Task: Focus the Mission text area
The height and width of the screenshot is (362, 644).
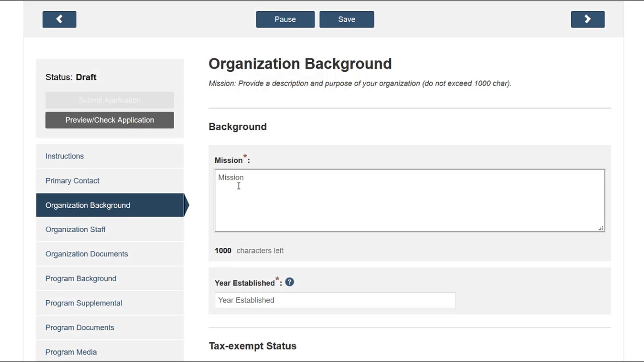Action: 410,201
